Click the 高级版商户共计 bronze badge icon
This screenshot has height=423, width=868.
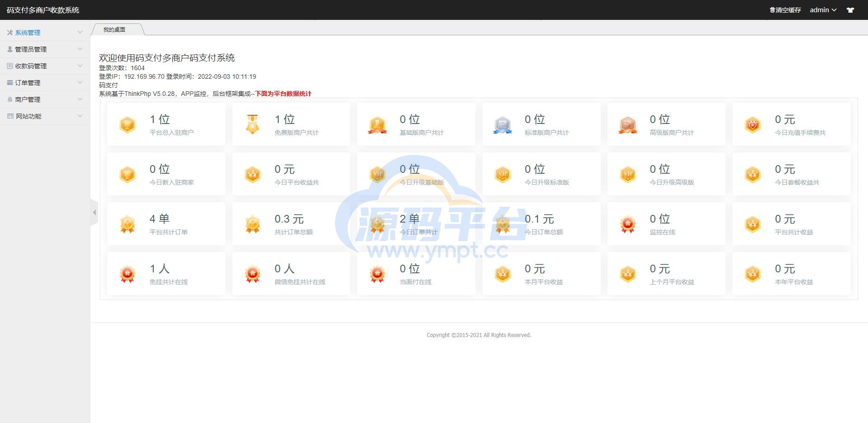[x=628, y=125]
